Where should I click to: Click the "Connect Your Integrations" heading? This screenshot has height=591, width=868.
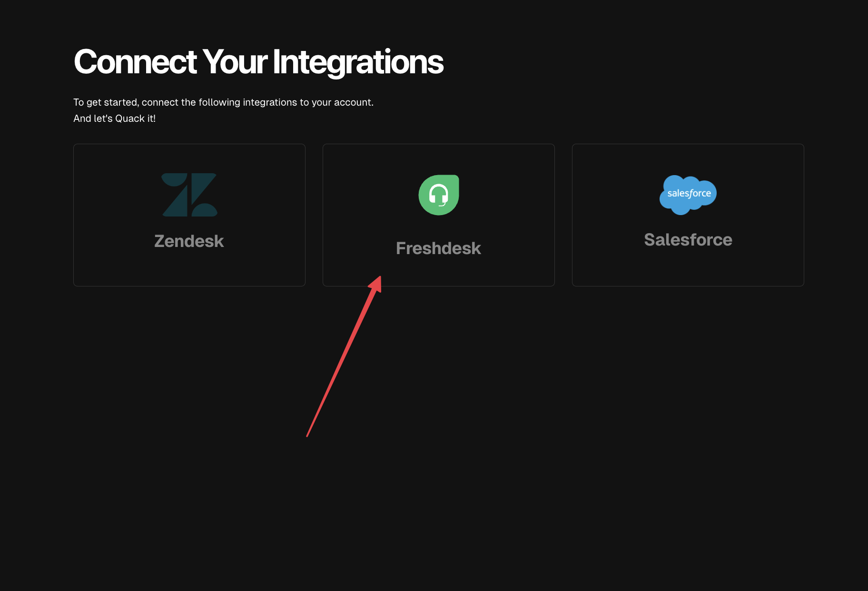click(258, 62)
